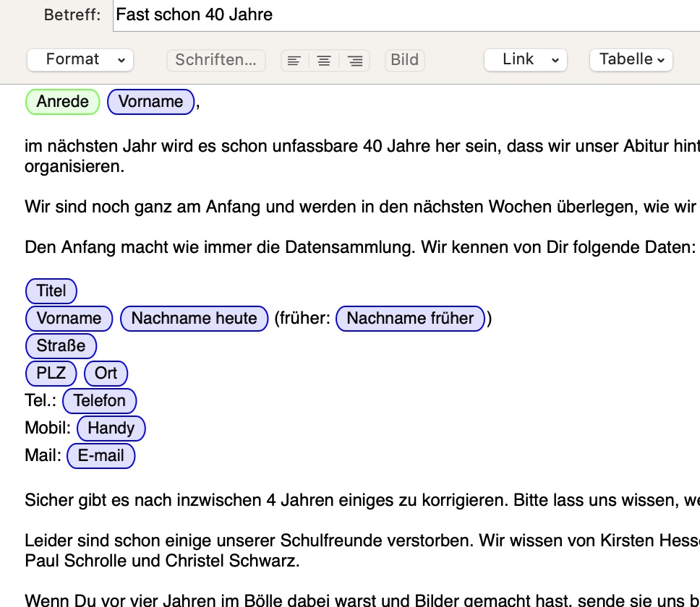Select the Nachname heute placeholder
Image resolution: width=700 pixels, height=607 pixels.
click(194, 319)
